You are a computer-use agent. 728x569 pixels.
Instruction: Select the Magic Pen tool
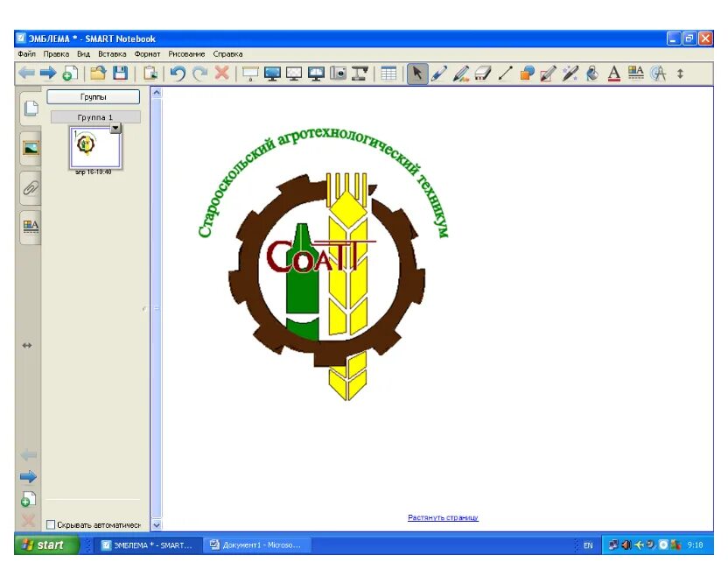click(x=570, y=74)
